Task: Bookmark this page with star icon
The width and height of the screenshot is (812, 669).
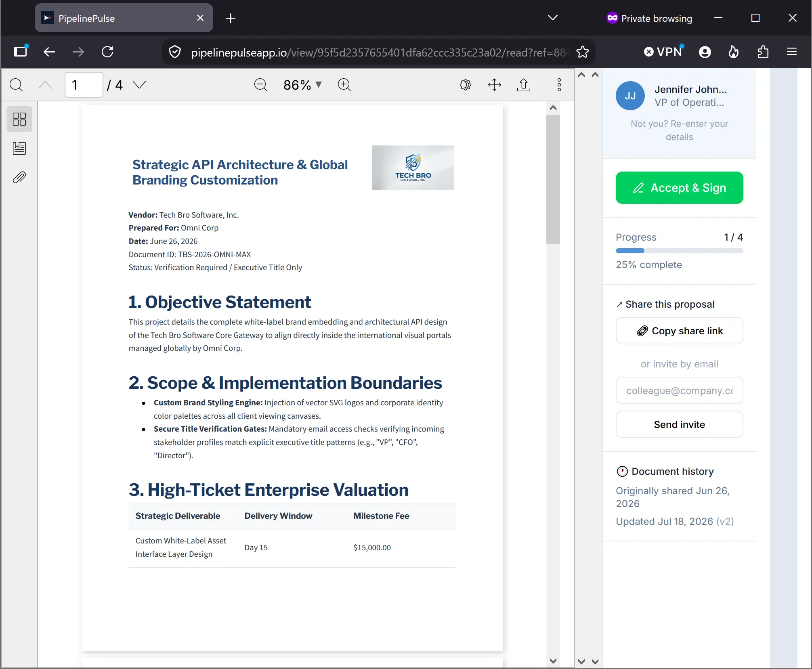Action: tap(582, 52)
